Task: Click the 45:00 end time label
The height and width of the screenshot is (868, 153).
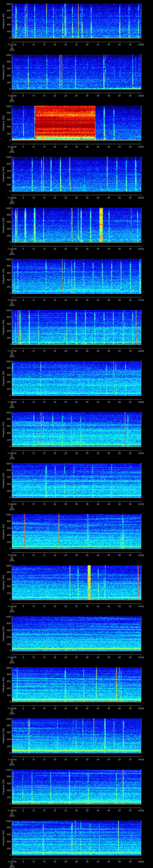Action: [141, 708]
